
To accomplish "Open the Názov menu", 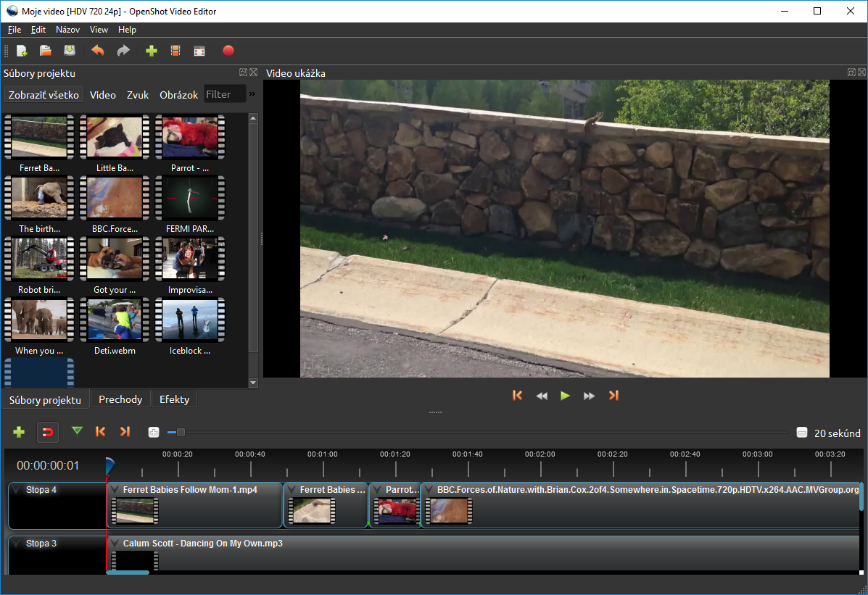I will click(67, 30).
